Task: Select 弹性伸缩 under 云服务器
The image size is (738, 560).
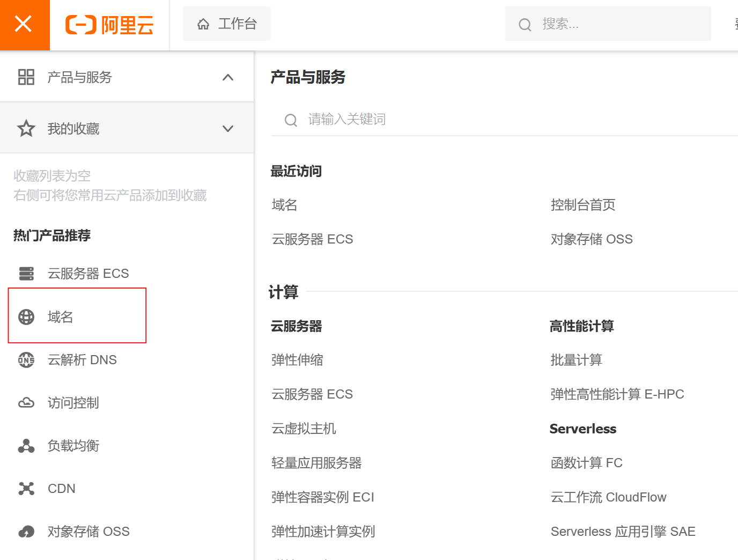Action: point(297,360)
